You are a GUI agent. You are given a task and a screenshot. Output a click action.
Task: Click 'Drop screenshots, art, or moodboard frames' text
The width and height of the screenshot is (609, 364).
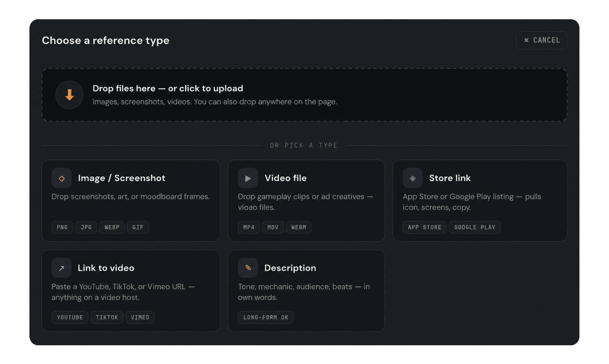click(x=130, y=197)
